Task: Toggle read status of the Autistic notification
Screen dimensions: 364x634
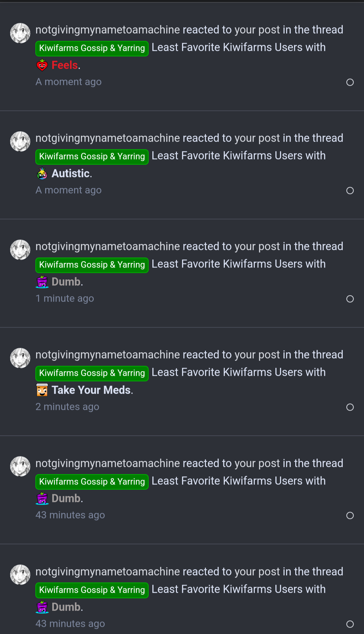Action: [350, 191]
